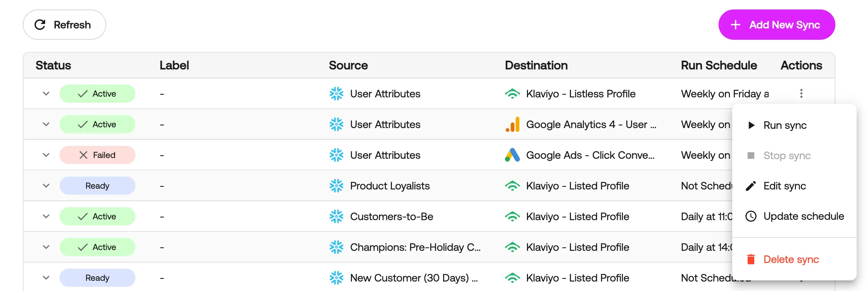Click the Failed status badge
Screen dimensions: 868x291
click(97, 155)
